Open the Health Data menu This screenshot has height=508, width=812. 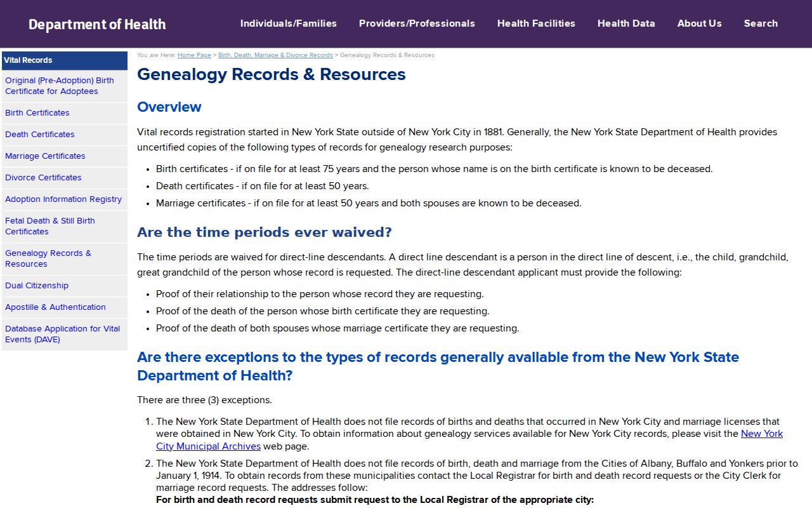coord(626,23)
